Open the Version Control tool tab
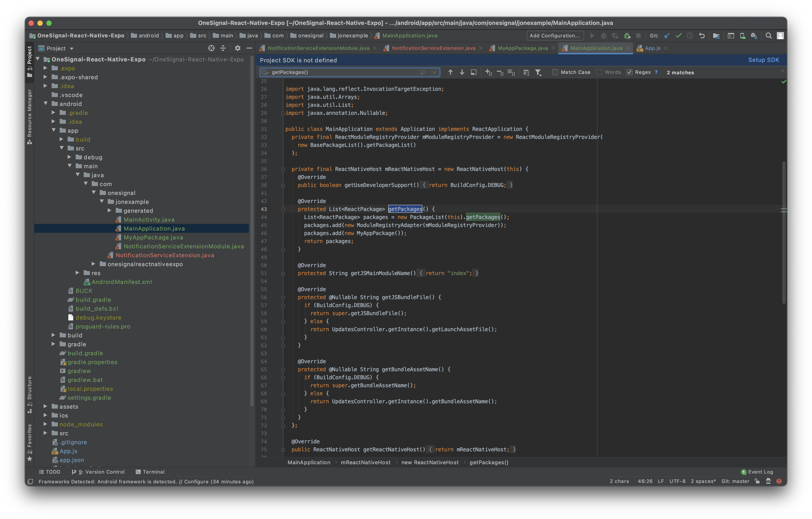Image resolution: width=812 pixels, height=519 pixels. point(98,471)
